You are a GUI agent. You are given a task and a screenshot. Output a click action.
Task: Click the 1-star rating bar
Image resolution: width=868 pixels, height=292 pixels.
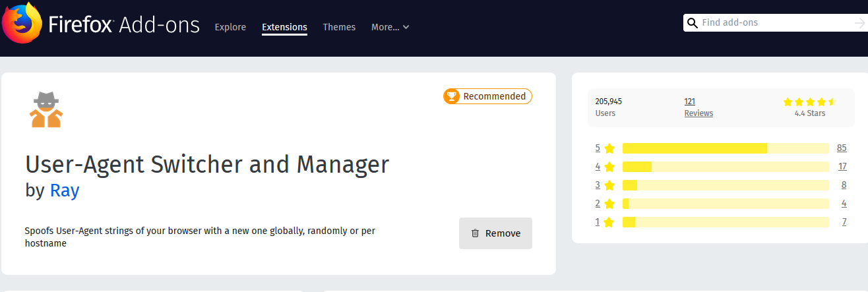coord(726,222)
